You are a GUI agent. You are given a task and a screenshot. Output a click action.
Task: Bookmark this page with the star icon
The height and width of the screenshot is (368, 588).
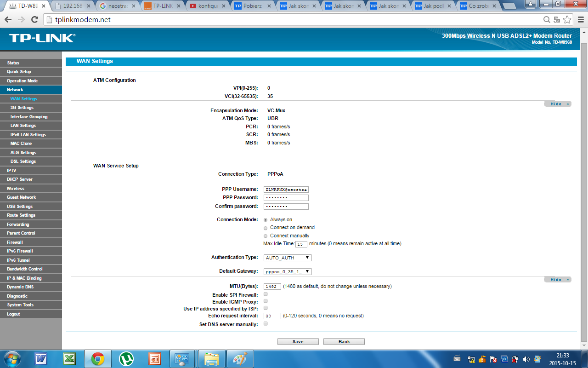click(x=567, y=20)
